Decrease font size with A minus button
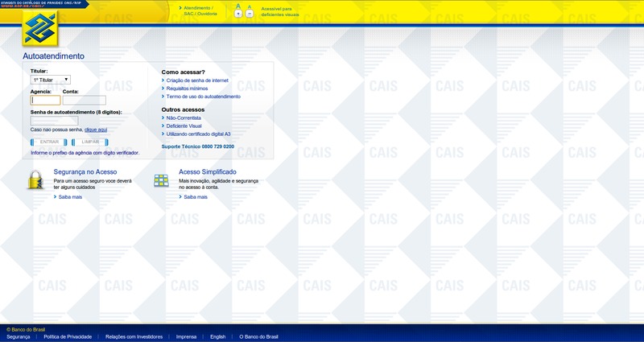644x342 pixels. coord(250,14)
